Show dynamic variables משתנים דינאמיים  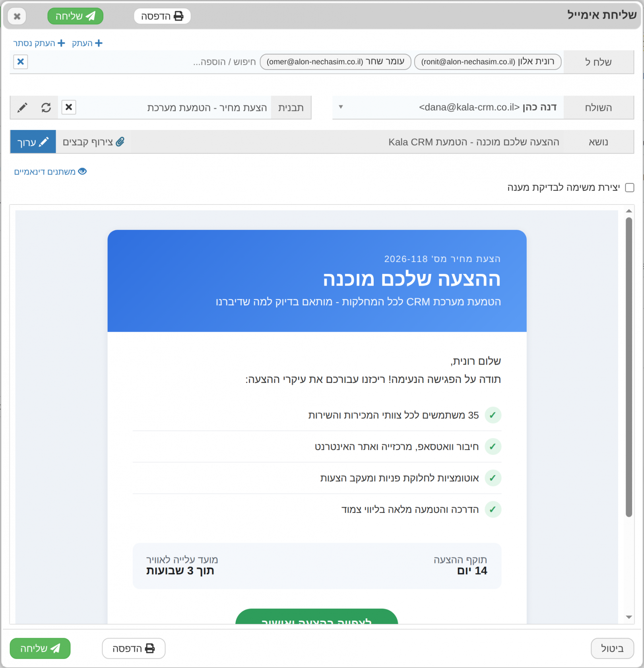tap(50, 171)
